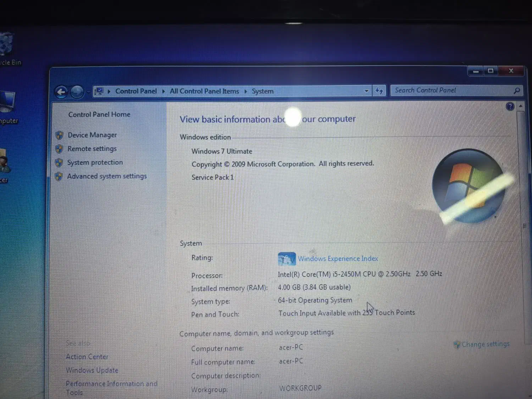Click the vertical scrollbar up arrow
This screenshot has height=399, width=532.
coord(521,106)
